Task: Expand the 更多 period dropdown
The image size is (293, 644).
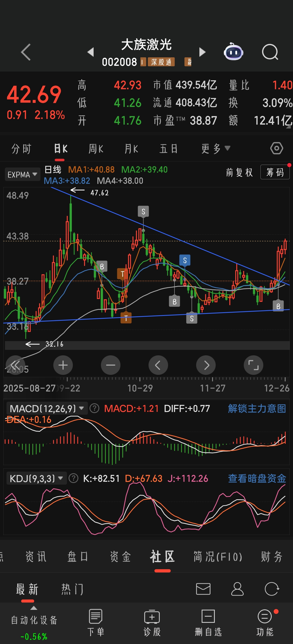Action: [x=216, y=149]
